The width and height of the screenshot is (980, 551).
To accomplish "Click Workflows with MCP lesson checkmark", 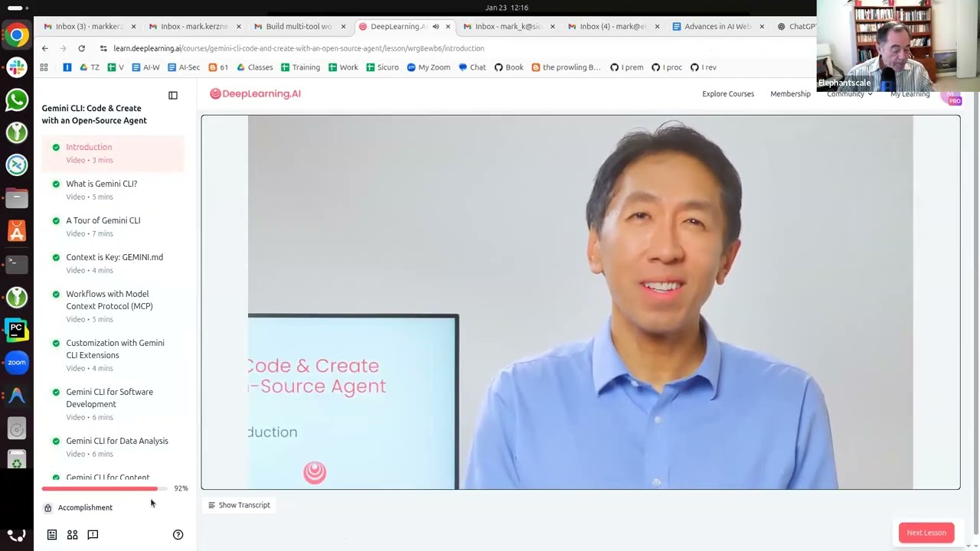I will point(56,294).
